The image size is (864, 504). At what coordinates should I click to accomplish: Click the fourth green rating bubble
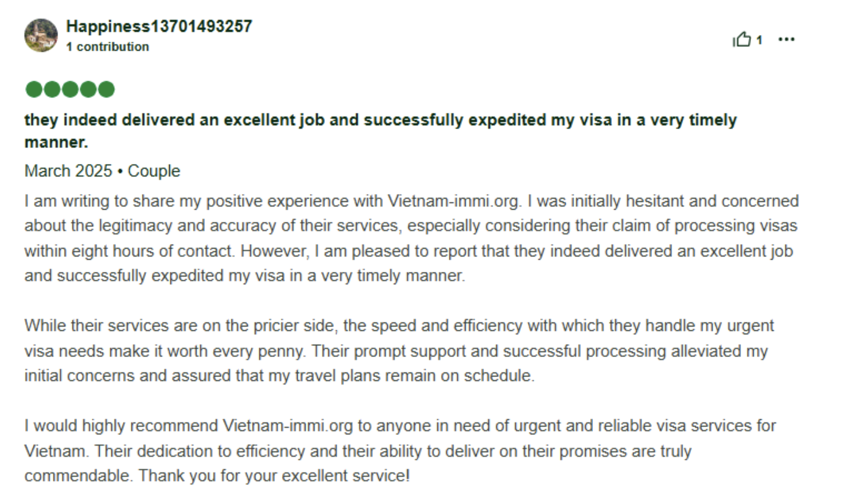click(x=88, y=90)
